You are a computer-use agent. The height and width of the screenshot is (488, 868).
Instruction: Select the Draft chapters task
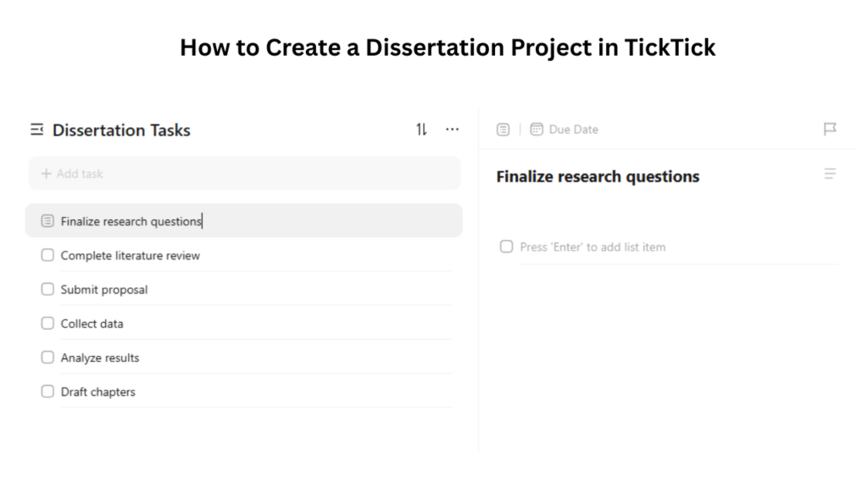click(98, 391)
